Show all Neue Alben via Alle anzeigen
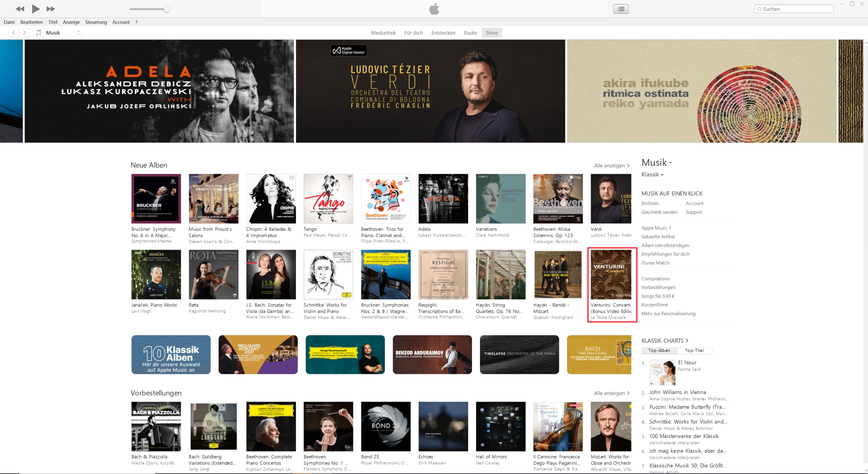The width and height of the screenshot is (868, 474). 611,166
